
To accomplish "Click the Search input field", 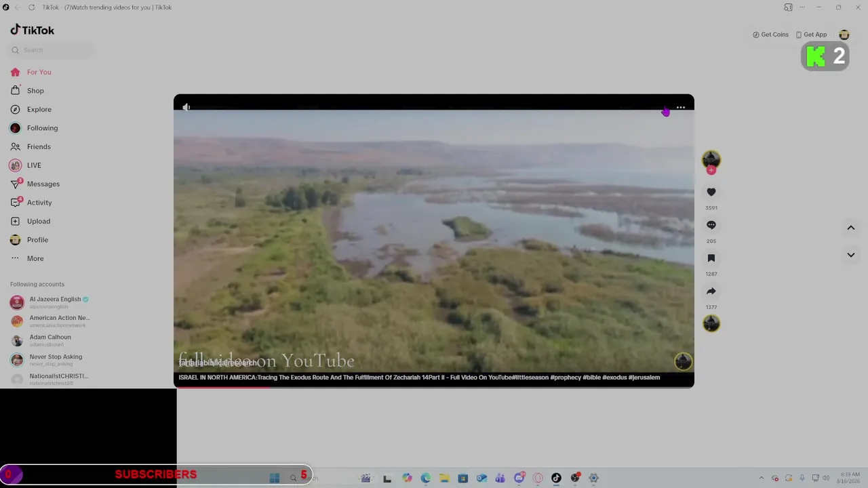I will click(x=52, y=50).
